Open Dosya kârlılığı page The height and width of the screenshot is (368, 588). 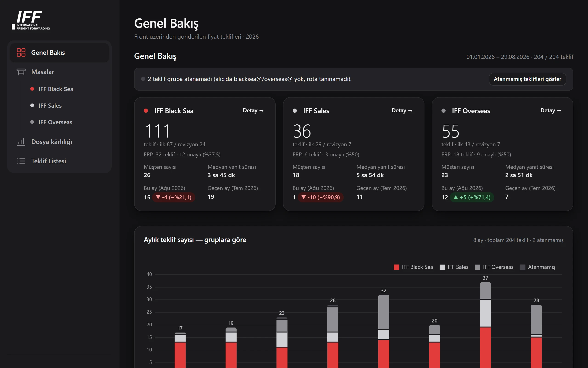pyautogui.click(x=59, y=142)
